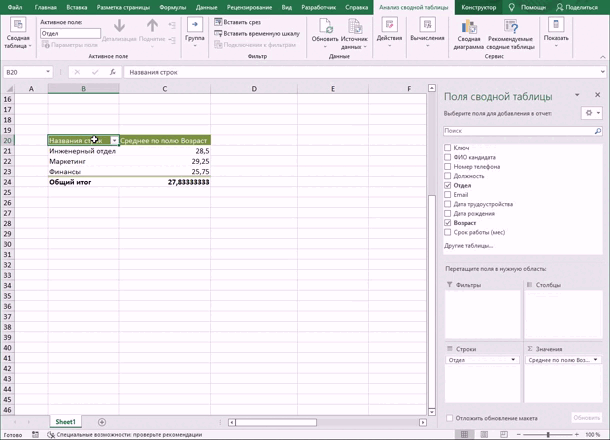Click Вставить временную шкалу

tap(257, 34)
